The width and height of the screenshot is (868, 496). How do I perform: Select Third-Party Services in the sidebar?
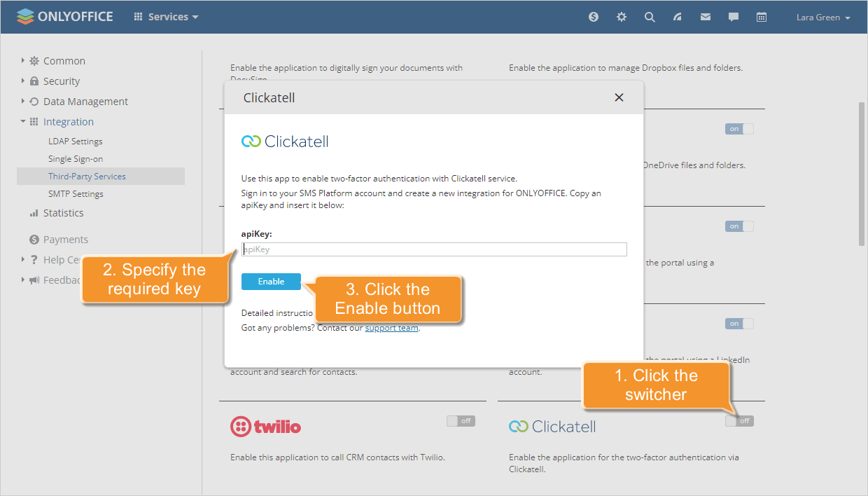pyautogui.click(x=87, y=176)
